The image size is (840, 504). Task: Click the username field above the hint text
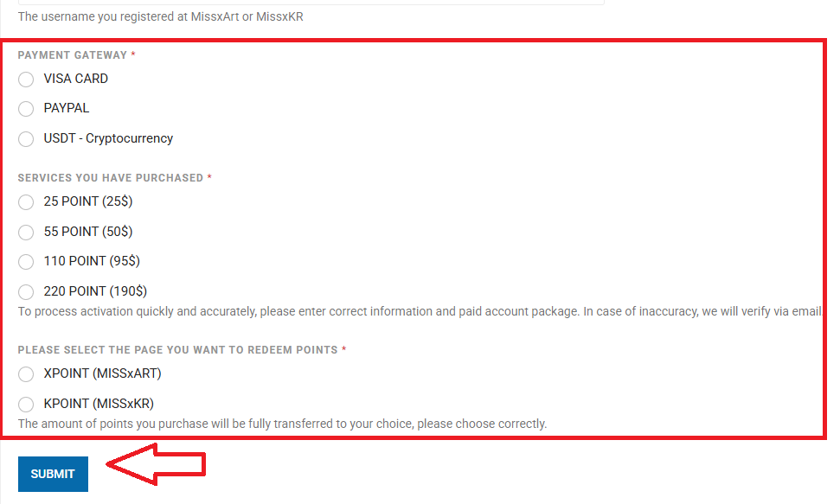coord(311,3)
